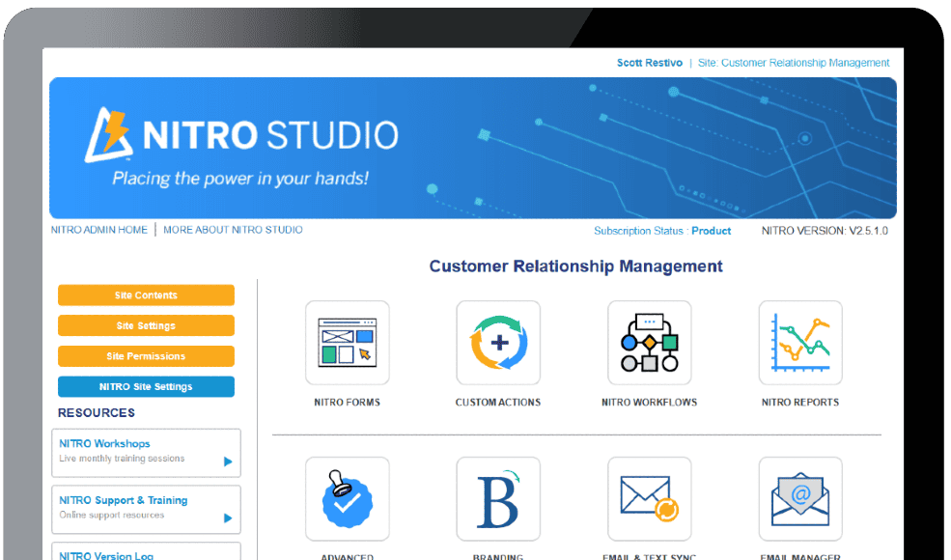This screenshot has width=951, height=560.
Task: Open the Custom Actions icon
Action: tap(498, 343)
